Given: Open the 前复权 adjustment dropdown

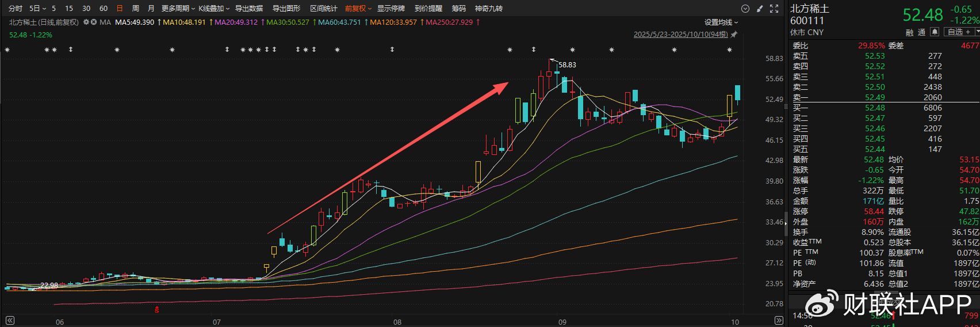Looking at the screenshot, I should coord(358,9).
